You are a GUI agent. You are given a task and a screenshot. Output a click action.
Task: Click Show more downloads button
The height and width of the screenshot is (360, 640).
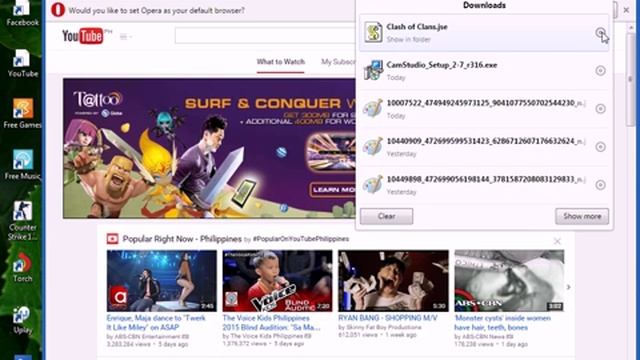tap(582, 216)
